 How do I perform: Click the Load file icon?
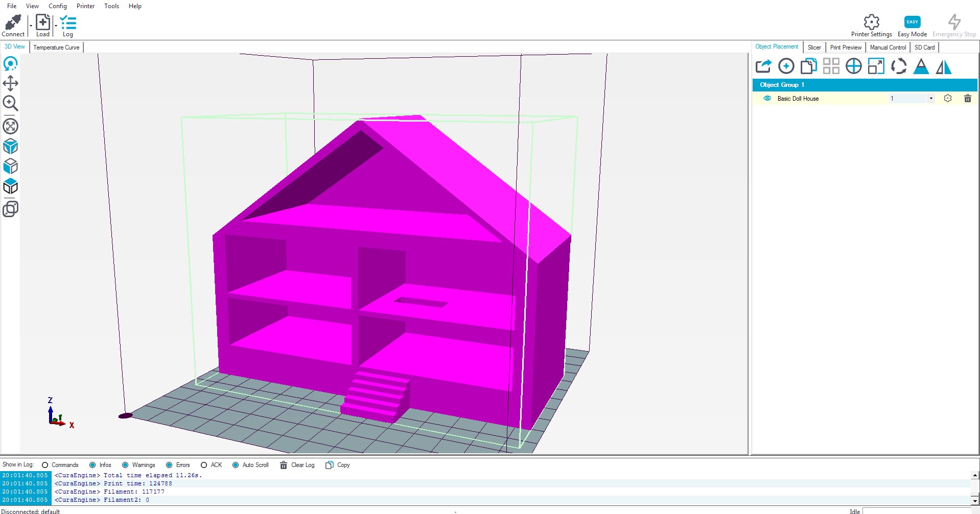(43, 22)
